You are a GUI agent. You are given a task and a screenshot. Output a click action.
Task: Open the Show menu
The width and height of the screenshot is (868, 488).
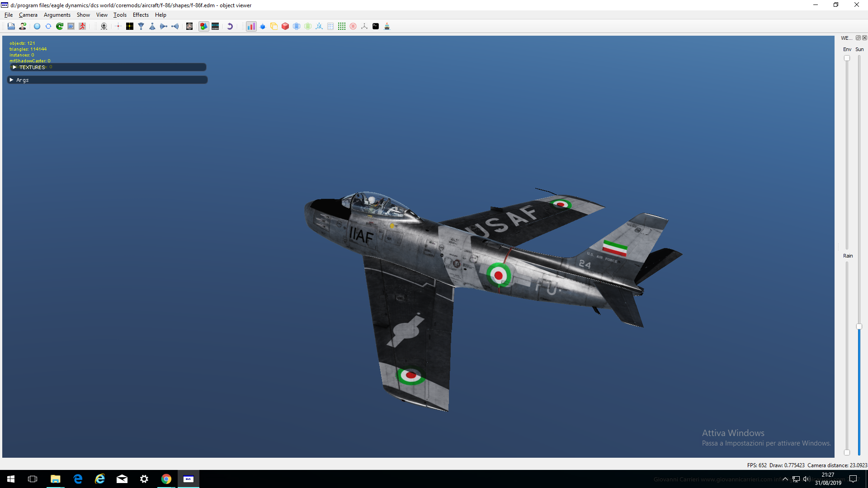[83, 15]
